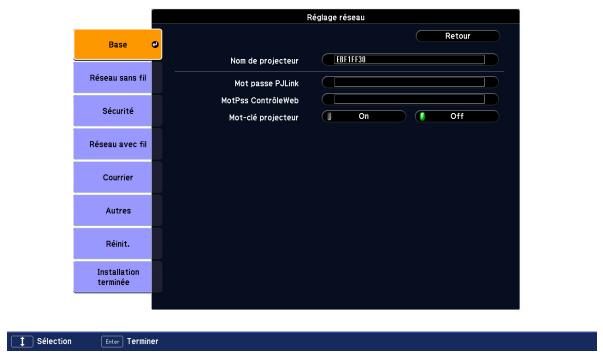The height and width of the screenshot is (360, 603).
Task: Click the Retour button
Action: click(458, 36)
